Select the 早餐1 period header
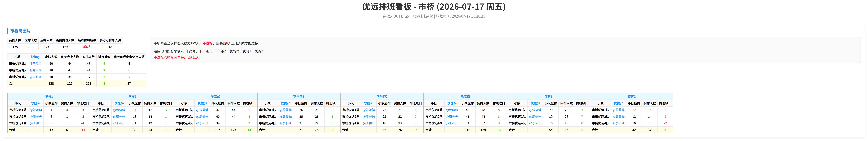The width and height of the screenshot is (868, 141). click(x=49, y=97)
